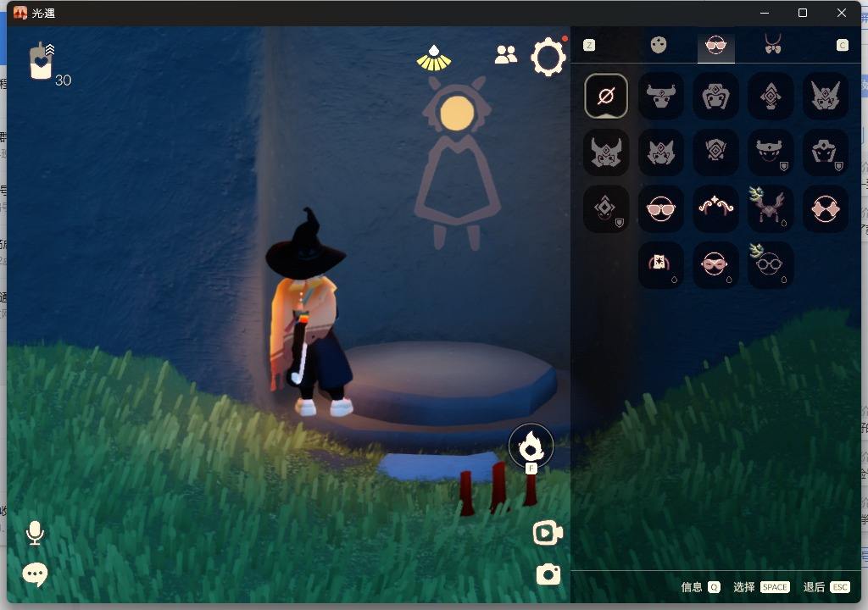Click the 退后 ESC back button
This screenshot has height=610, width=868.
(826, 587)
